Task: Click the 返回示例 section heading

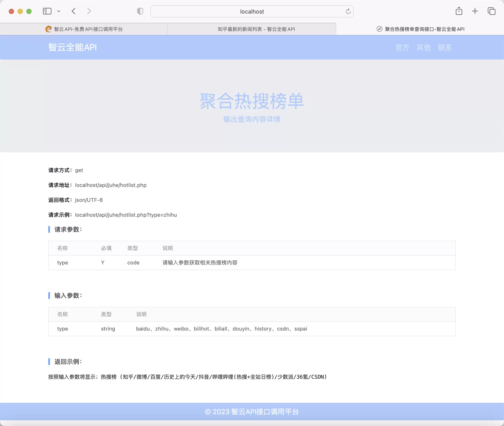Action: (x=68, y=362)
